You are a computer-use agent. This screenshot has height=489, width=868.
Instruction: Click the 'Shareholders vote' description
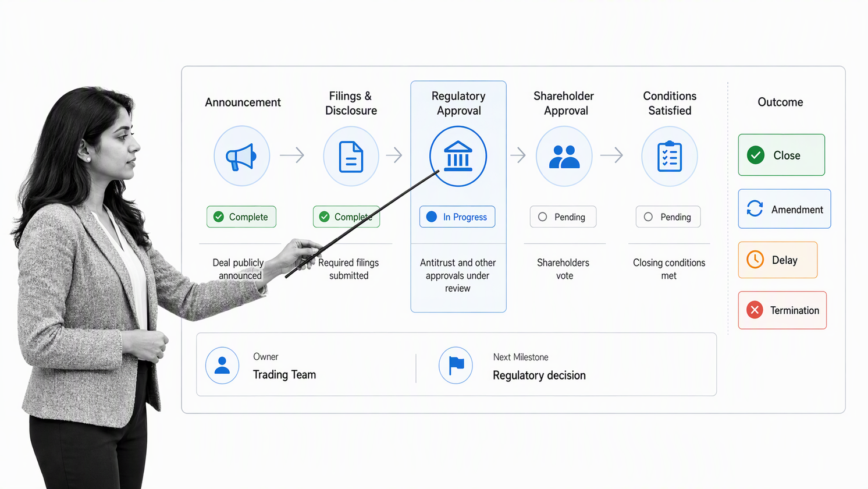(x=563, y=269)
